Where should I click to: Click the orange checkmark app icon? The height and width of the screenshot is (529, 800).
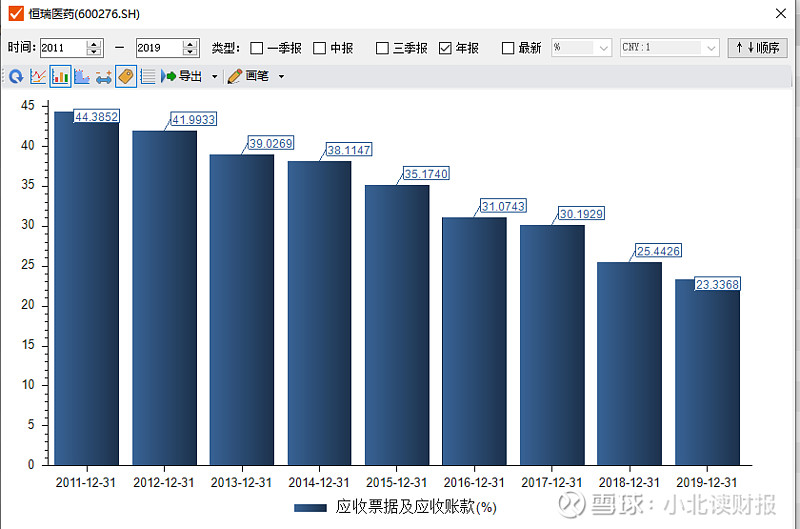click(16, 13)
